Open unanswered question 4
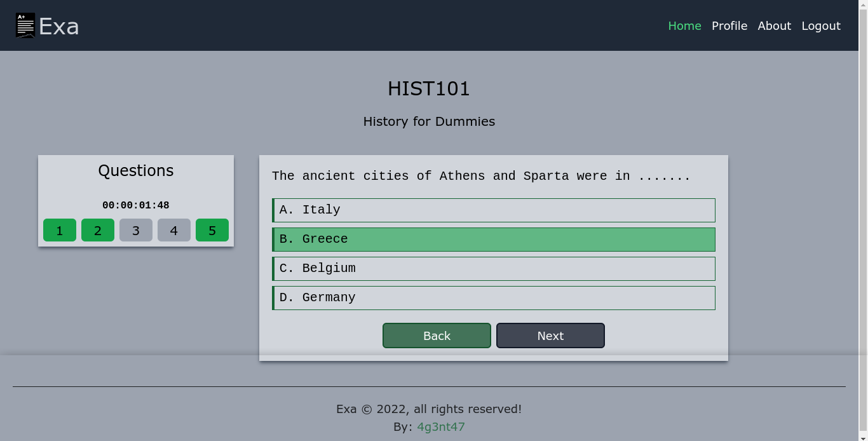 pos(174,230)
